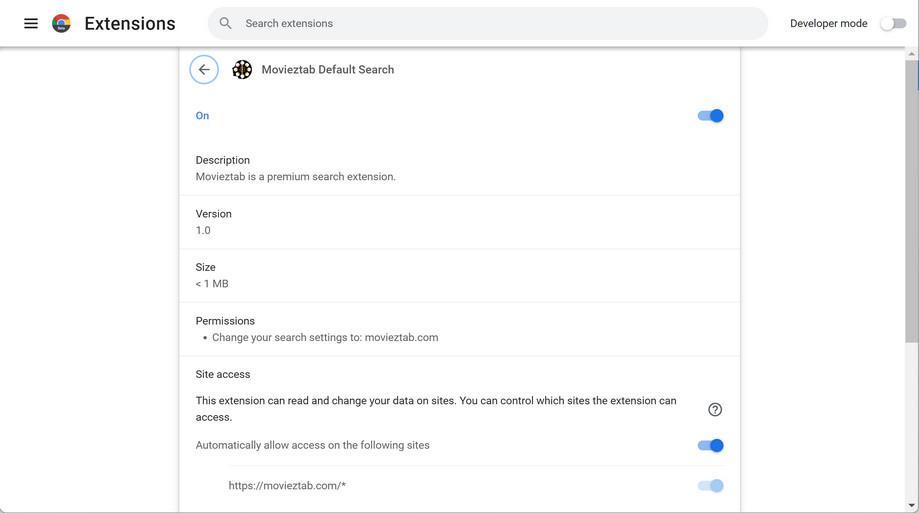Click the Extensions page title
The height and width of the screenshot is (513, 919).
click(x=130, y=23)
